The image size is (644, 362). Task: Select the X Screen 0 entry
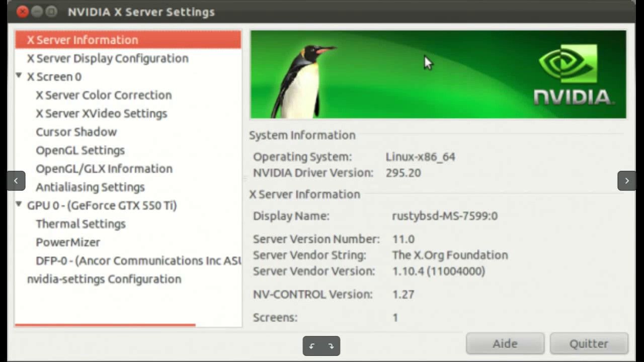(54, 77)
